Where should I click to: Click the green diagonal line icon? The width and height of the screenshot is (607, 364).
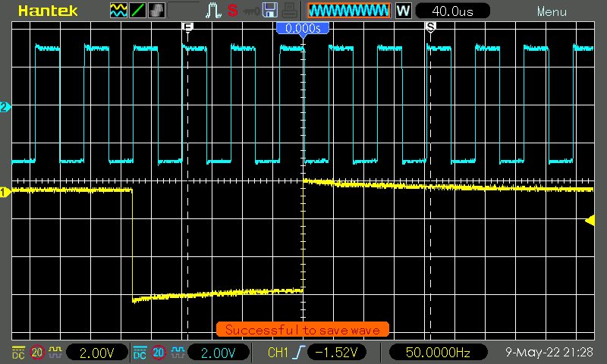[137, 11]
